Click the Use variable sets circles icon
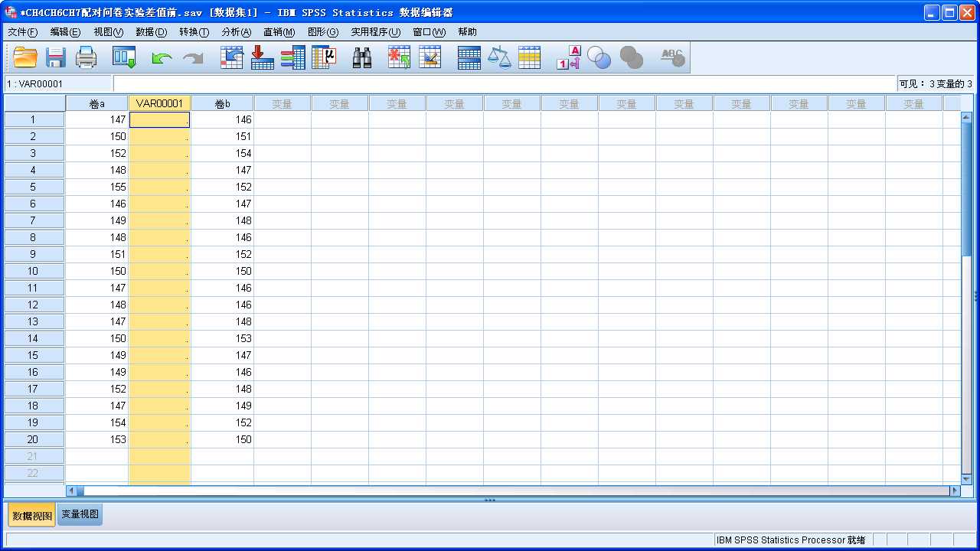Viewport: 980px width, 551px height. tap(599, 57)
